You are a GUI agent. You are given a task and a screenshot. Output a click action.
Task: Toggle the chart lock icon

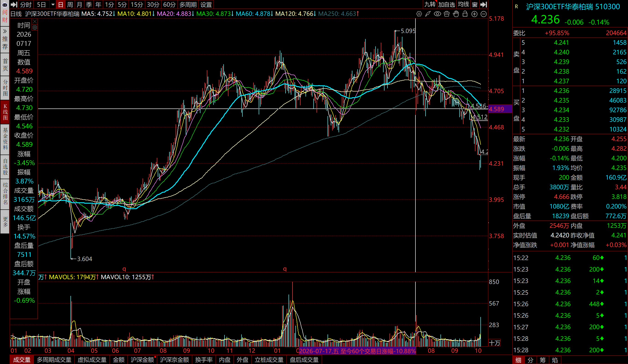click(x=465, y=14)
